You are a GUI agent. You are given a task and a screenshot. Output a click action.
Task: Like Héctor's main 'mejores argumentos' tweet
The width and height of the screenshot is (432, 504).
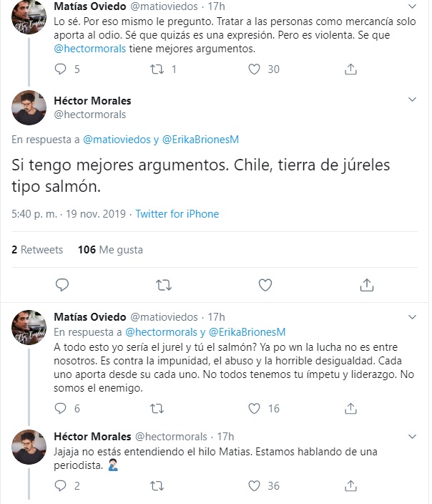(x=265, y=285)
